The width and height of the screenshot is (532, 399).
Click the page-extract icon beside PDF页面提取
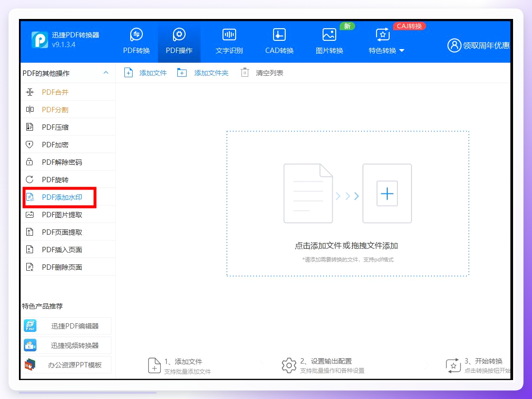pyautogui.click(x=30, y=232)
